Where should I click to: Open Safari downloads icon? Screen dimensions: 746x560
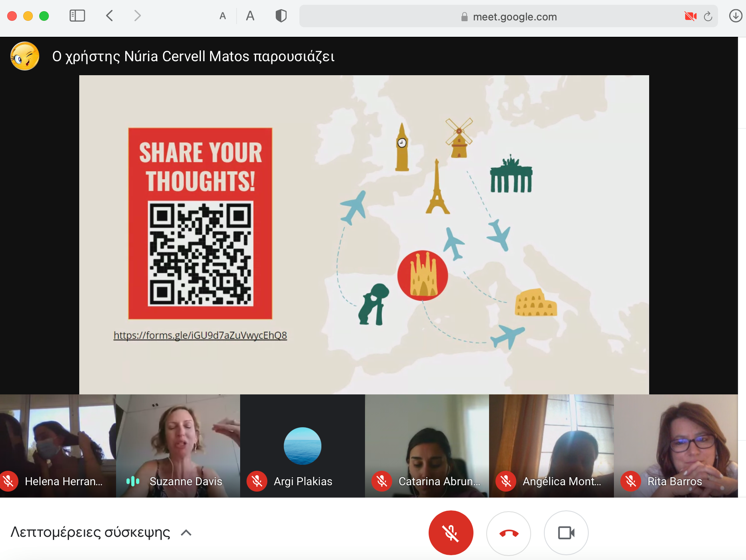point(735,16)
